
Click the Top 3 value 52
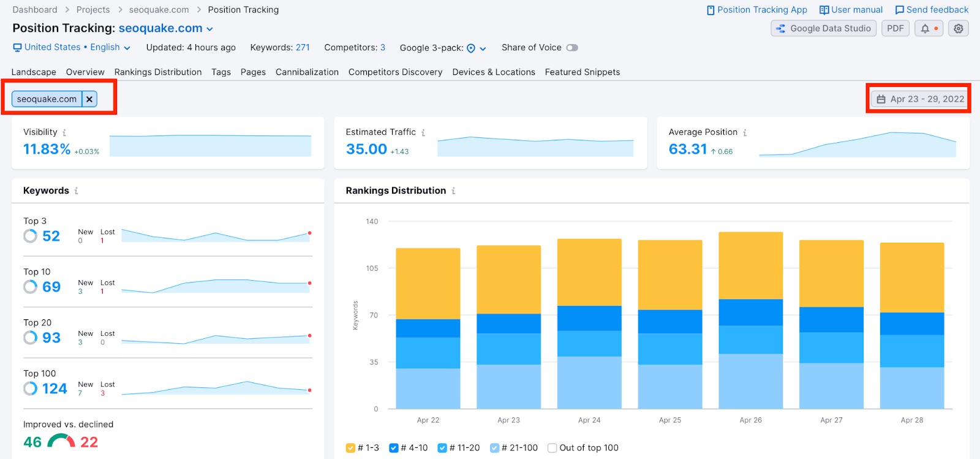click(x=51, y=236)
